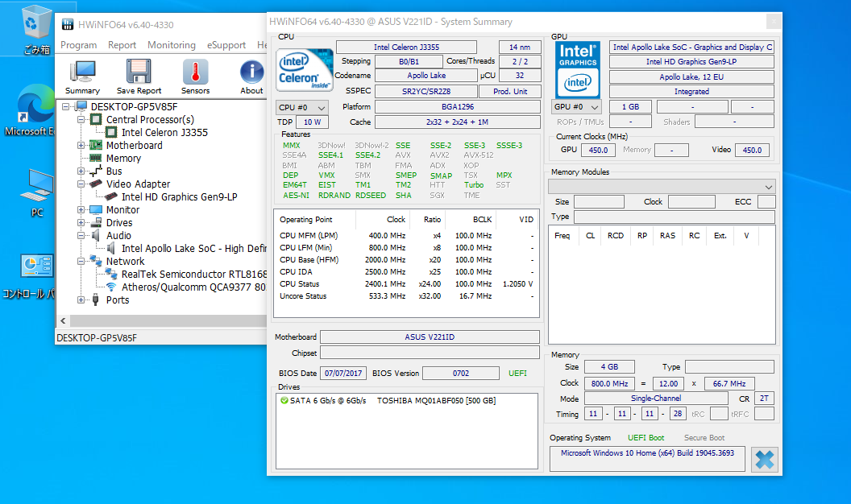Screen dimensions: 851x504
Task: Select Intel Celeron J3355 tree item
Action: coord(164,133)
